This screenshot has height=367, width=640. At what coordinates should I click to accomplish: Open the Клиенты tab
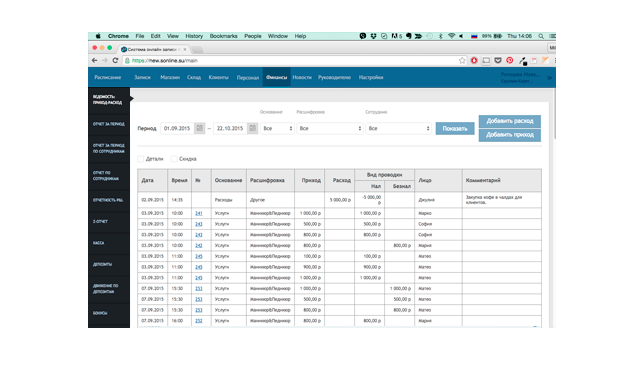click(218, 78)
